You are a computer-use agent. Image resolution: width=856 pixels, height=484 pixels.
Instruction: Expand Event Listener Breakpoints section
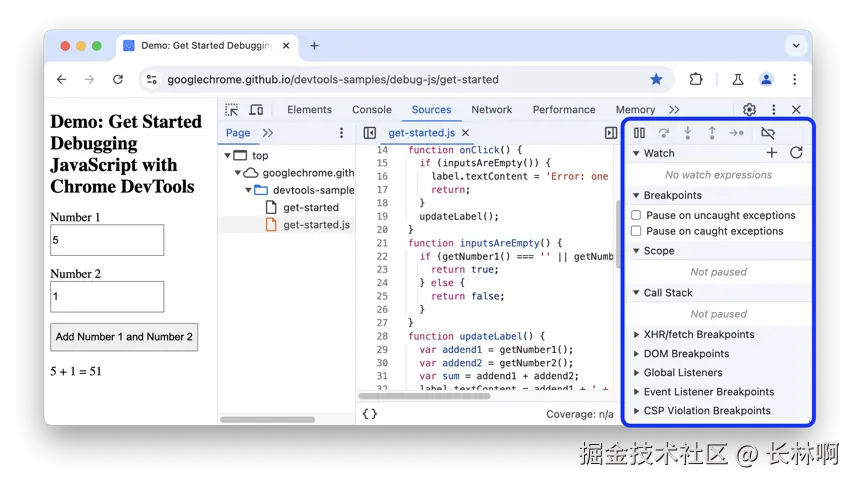(x=636, y=392)
